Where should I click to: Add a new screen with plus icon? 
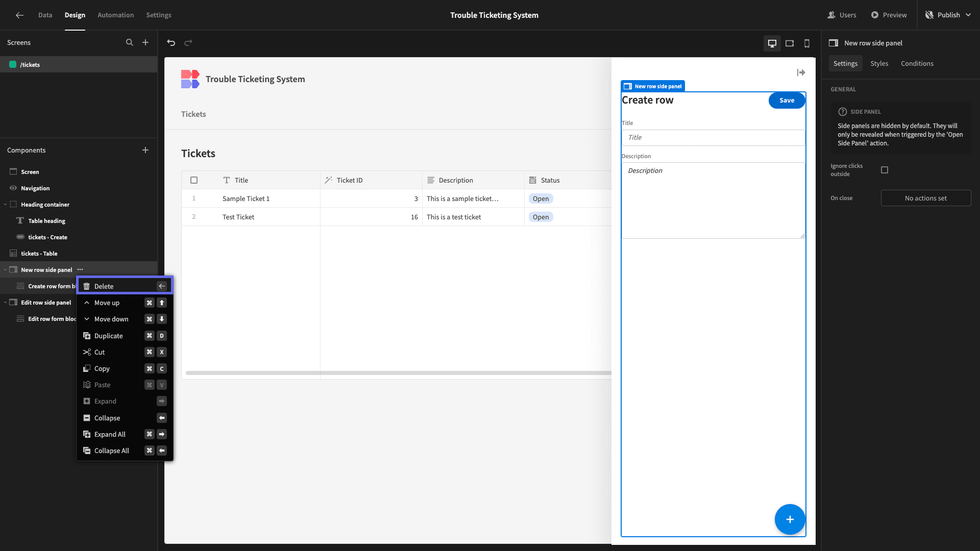pos(145,43)
